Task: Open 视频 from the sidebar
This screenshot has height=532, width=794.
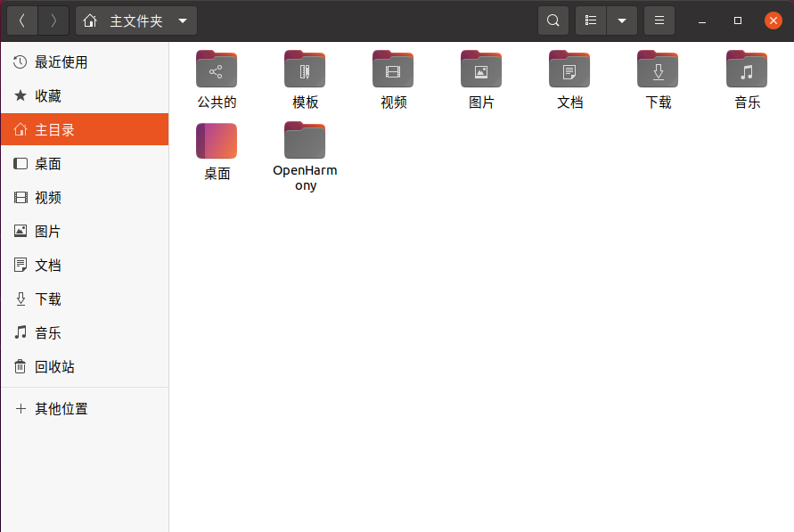Action: 85,198
